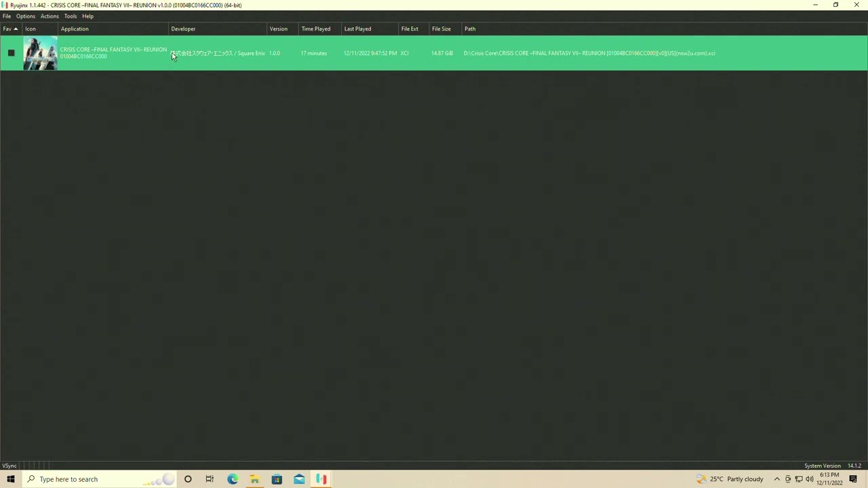The height and width of the screenshot is (488, 868).
Task: Open the Help menu
Action: (x=88, y=16)
